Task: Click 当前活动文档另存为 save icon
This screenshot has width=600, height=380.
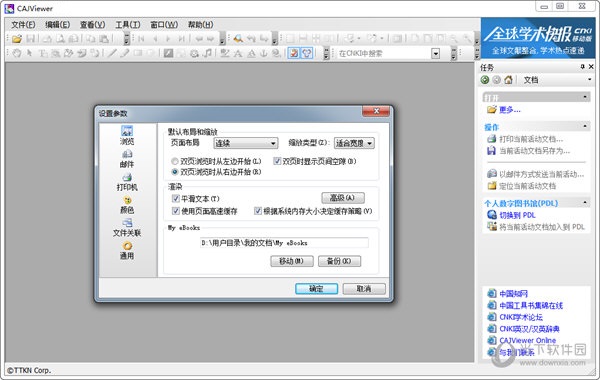Action: click(x=491, y=151)
